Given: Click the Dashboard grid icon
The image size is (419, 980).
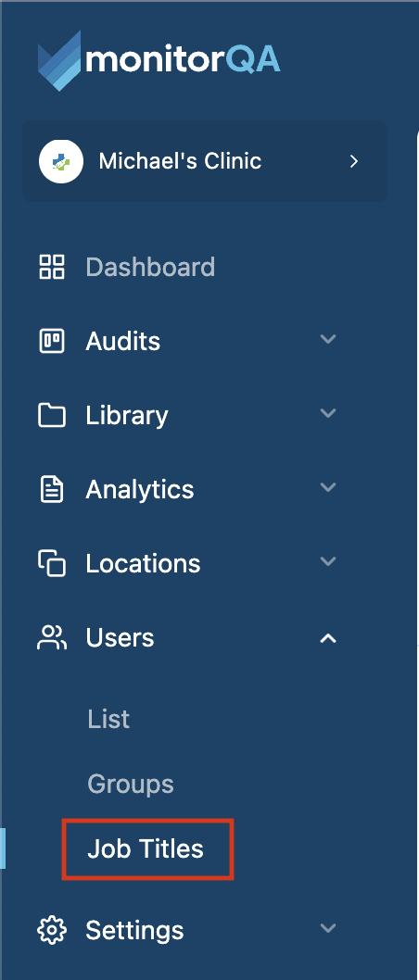Looking at the screenshot, I should (x=52, y=267).
